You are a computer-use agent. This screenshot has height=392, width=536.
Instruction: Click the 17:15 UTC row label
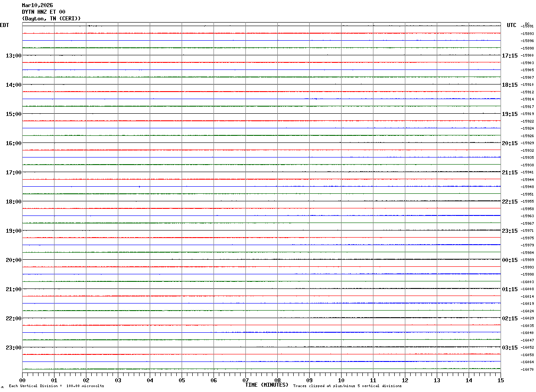point(510,56)
